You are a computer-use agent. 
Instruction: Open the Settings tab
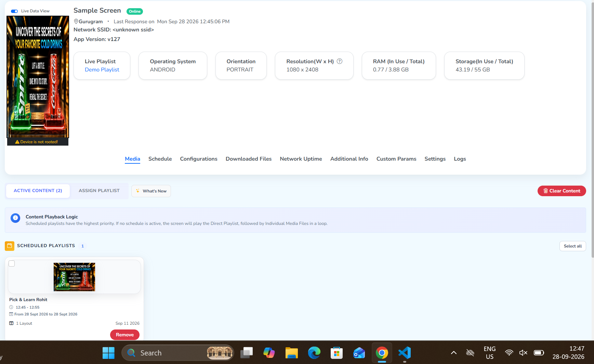pos(435,159)
